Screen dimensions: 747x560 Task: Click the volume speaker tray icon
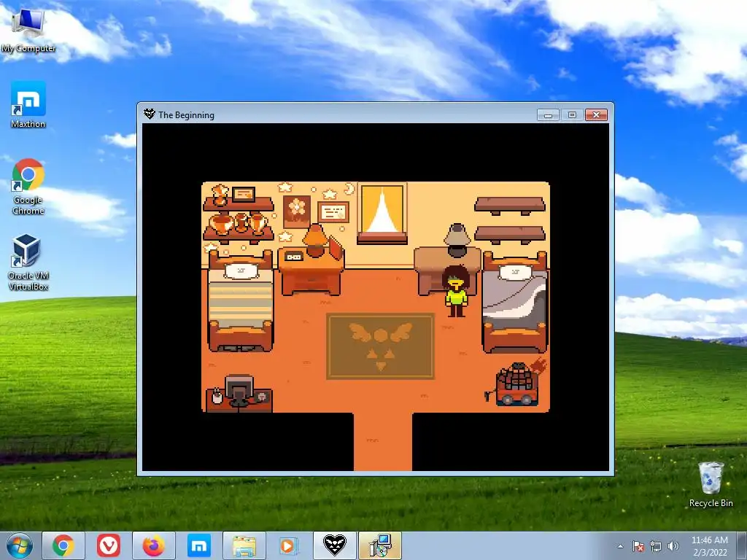[673, 546]
